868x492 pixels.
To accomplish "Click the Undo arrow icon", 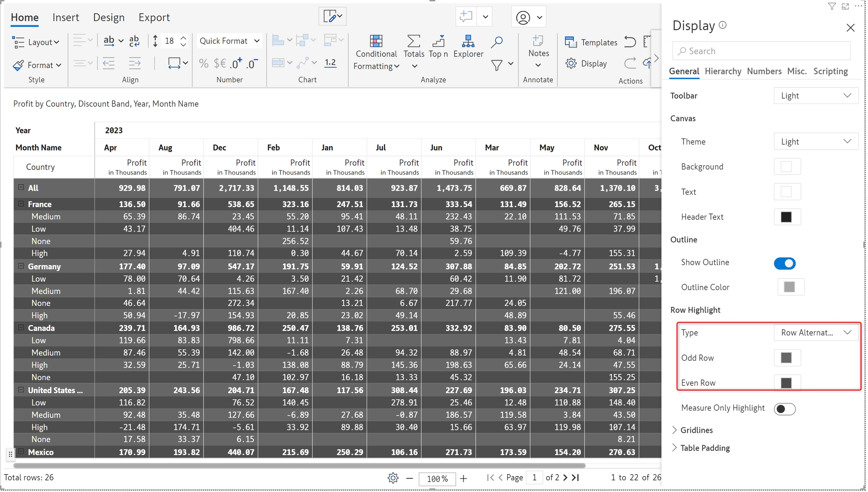I will point(630,42).
